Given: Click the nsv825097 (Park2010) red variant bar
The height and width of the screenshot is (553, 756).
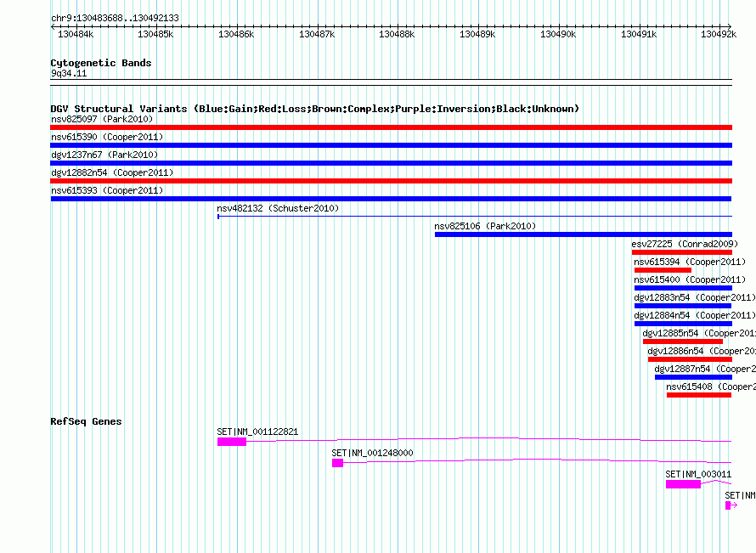Looking at the screenshot, I should (x=391, y=127).
